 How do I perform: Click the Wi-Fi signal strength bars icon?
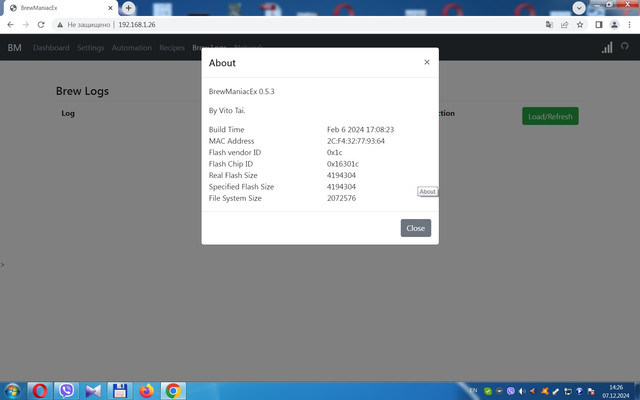607,47
